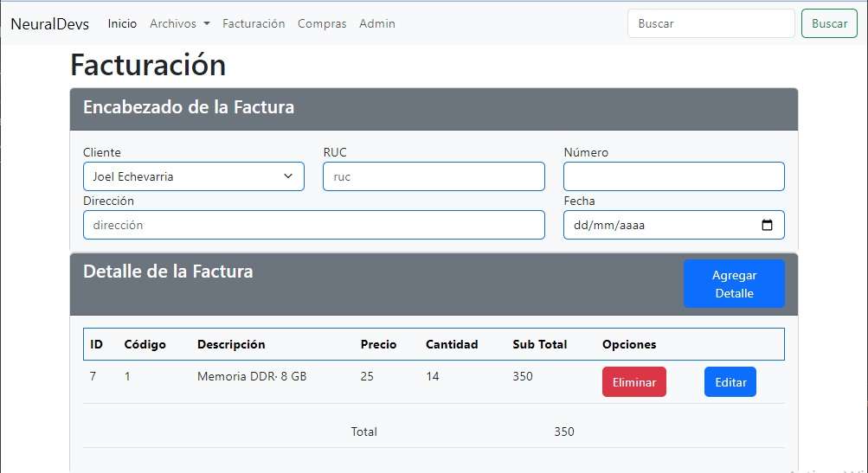
Task: Select the 'Memoria DDR 8 GB' description cell
Action: (x=252, y=376)
